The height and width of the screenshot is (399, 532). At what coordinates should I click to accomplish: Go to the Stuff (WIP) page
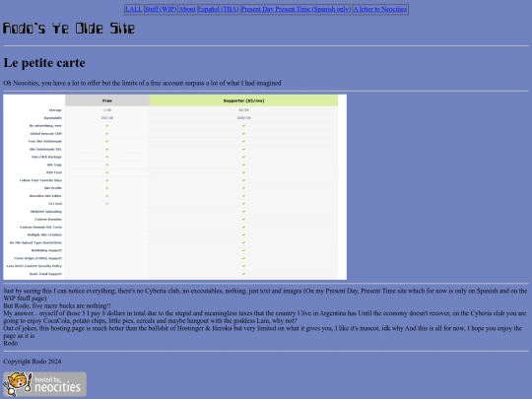(x=161, y=9)
